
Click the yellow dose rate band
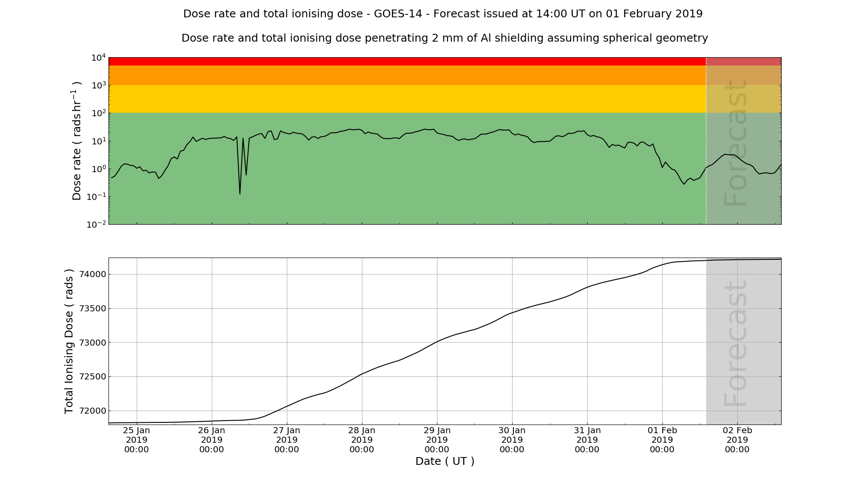(407, 99)
